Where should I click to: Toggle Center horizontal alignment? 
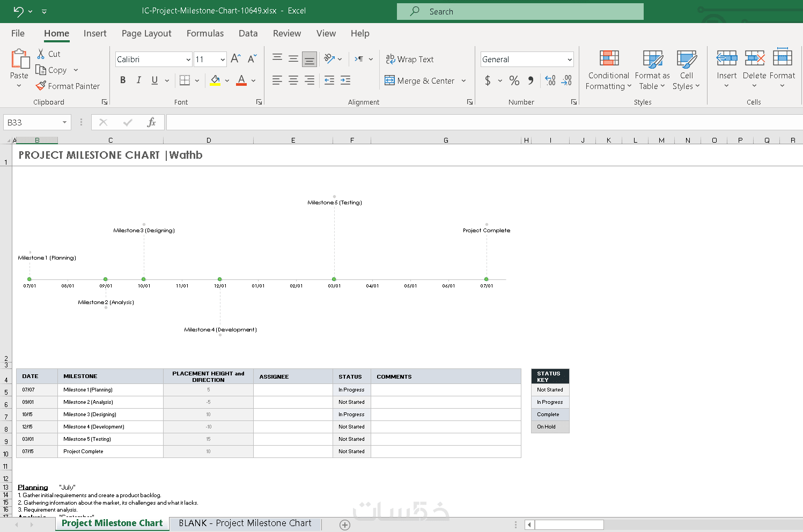[293, 80]
